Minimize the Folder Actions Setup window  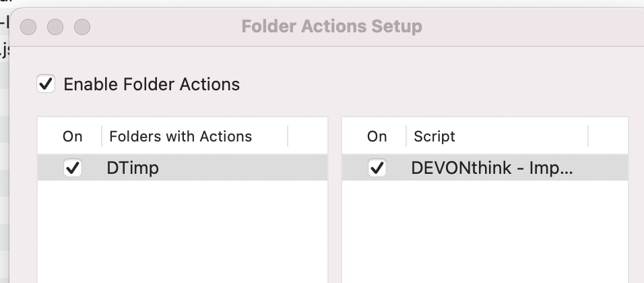pos(55,27)
